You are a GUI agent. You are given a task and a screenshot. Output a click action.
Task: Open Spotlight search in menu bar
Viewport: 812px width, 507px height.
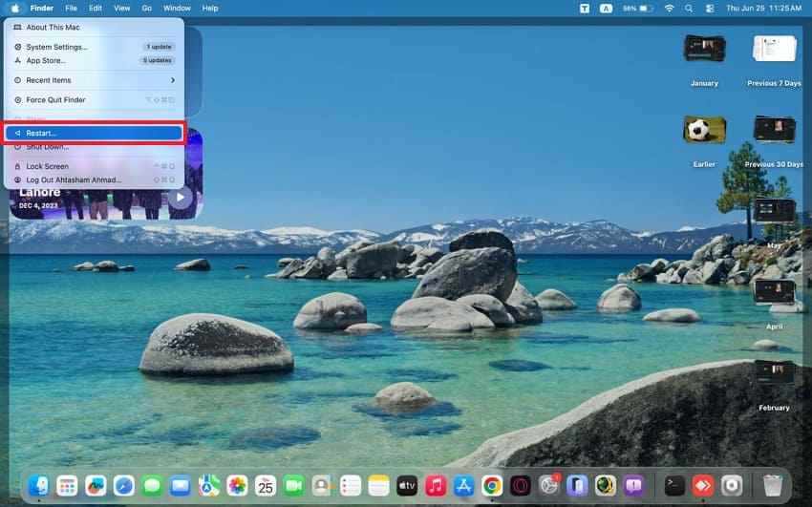[689, 9]
